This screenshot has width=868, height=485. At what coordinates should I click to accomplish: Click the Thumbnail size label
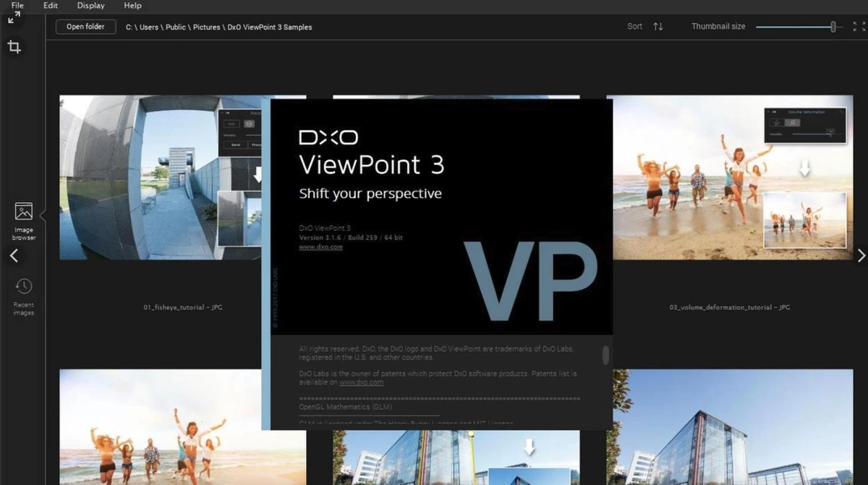[718, 27]
